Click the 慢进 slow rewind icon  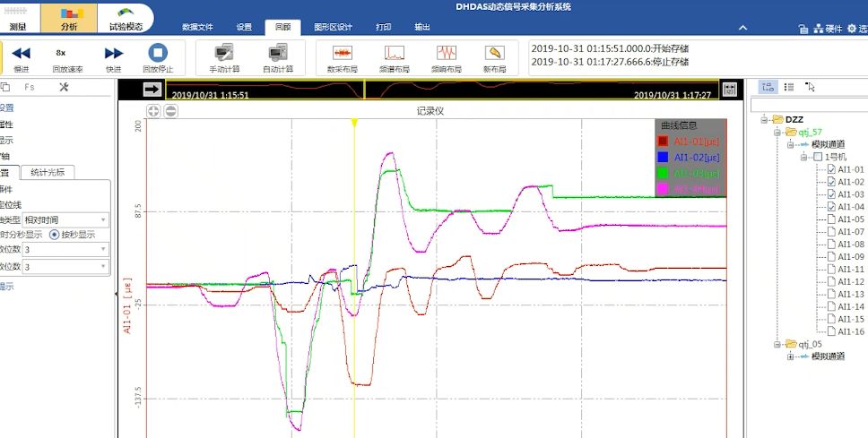(21, 53)
